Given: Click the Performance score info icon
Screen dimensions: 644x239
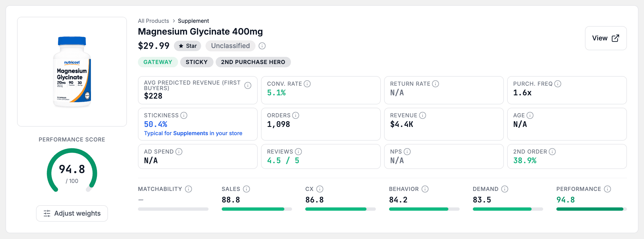Looking at the screenshot, I should (x=607, y=189).
